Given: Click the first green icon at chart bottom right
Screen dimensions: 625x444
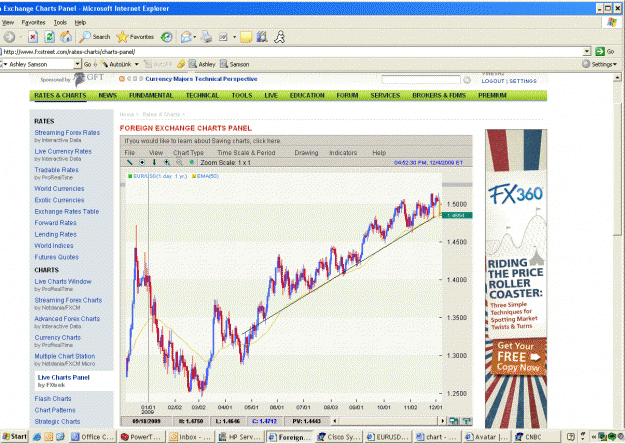Looking at the screenshot, I should click(x=453, y=420).
